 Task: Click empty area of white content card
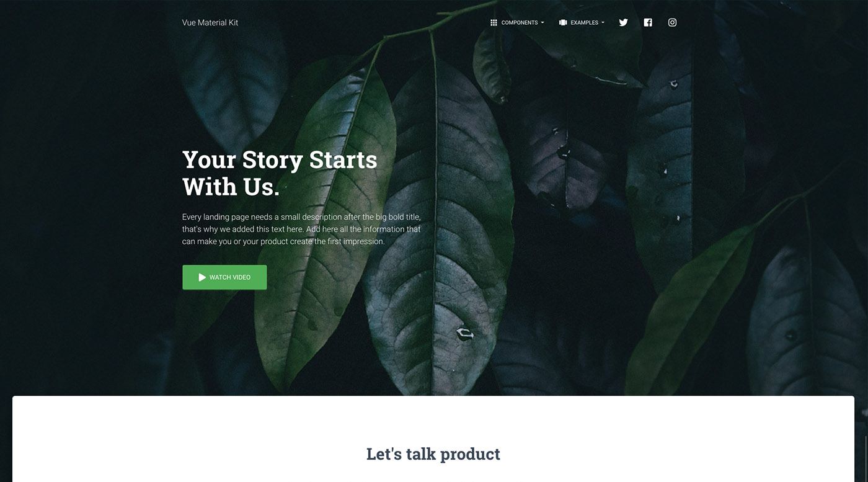[186, 440]
